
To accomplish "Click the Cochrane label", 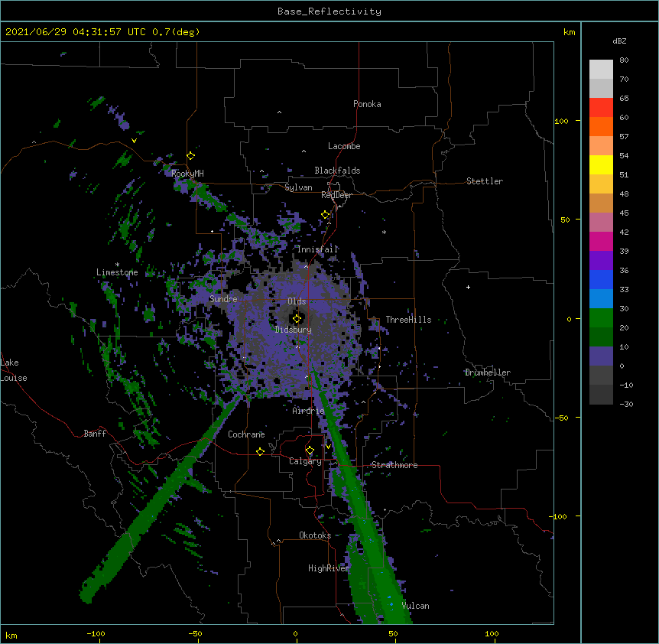I will [246, 434].
